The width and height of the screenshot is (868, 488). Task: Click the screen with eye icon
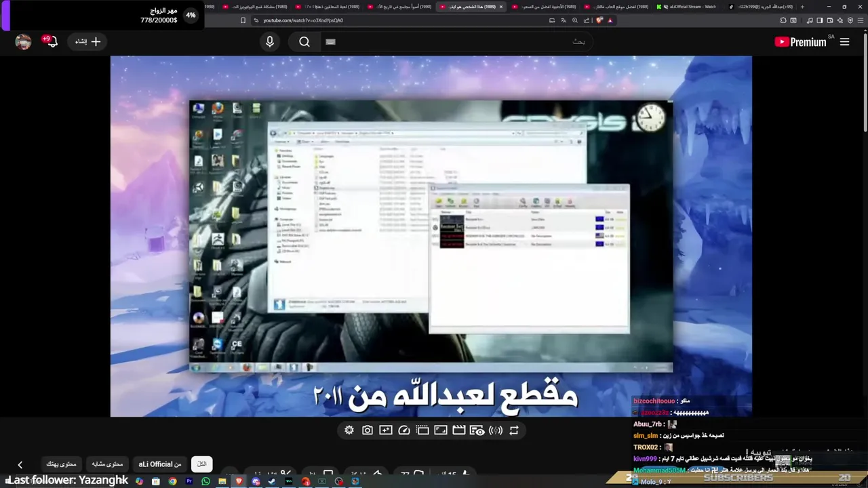coord(477,430)
